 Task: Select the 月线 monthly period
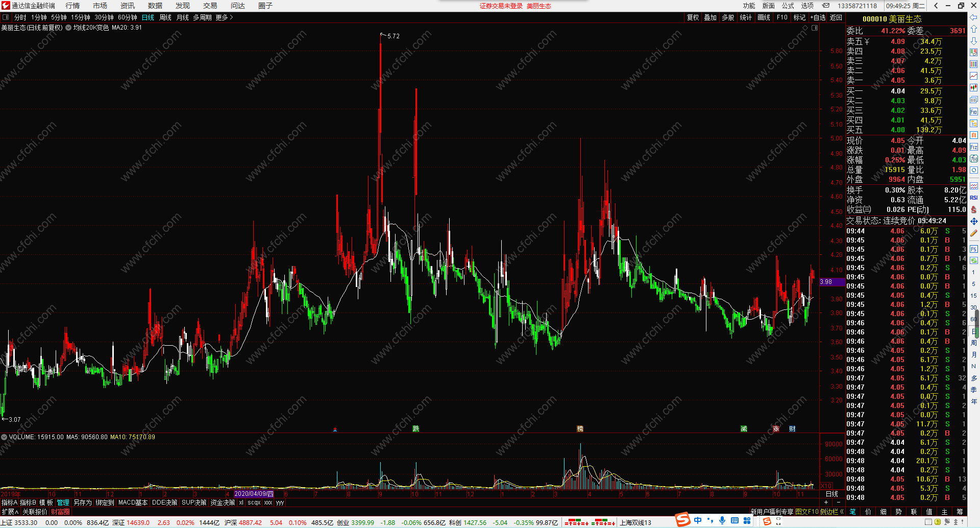pyautogui.click(x=183, y=17)
